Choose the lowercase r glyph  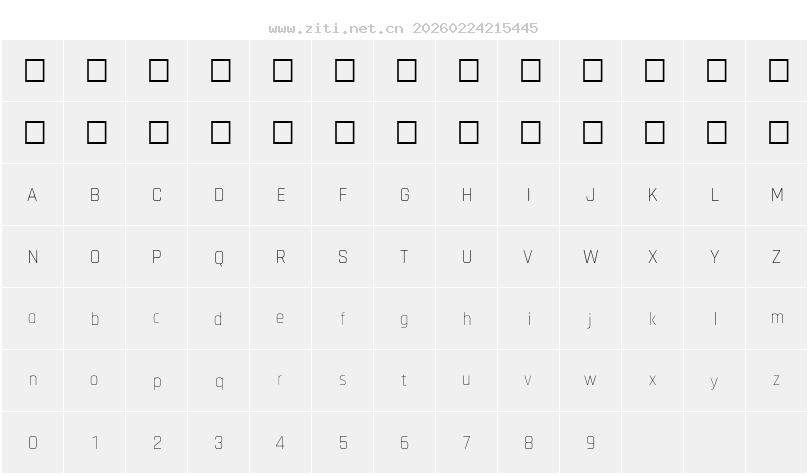pyautogui.click(x=280, y=381)
